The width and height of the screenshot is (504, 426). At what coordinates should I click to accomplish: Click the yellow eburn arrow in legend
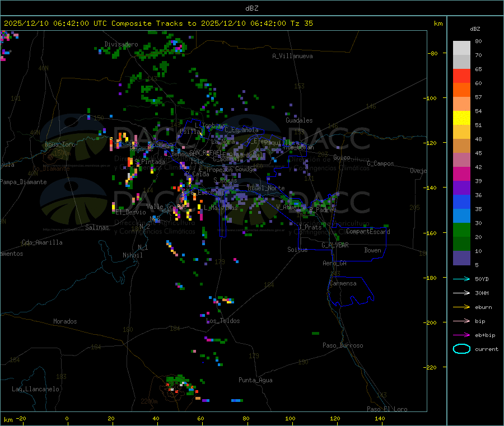point(461,307)
